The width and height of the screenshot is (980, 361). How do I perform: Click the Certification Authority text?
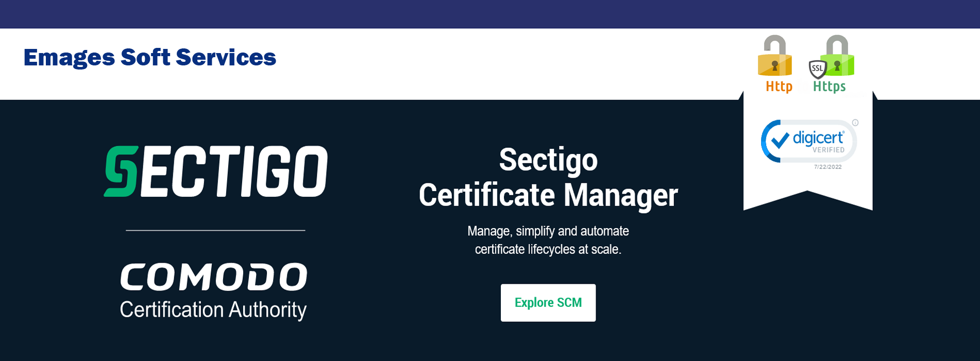213,310
